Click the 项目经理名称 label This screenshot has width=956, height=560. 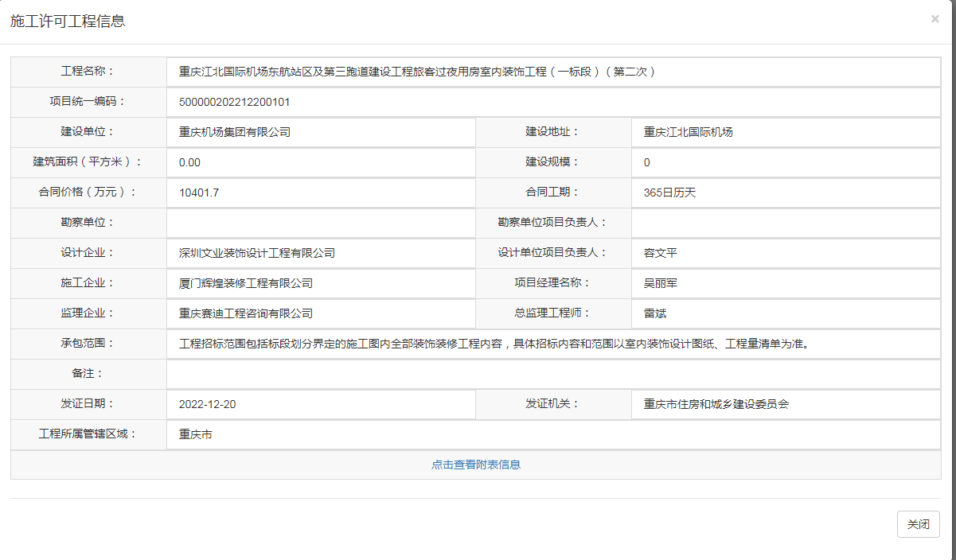(x=553, y=282)
